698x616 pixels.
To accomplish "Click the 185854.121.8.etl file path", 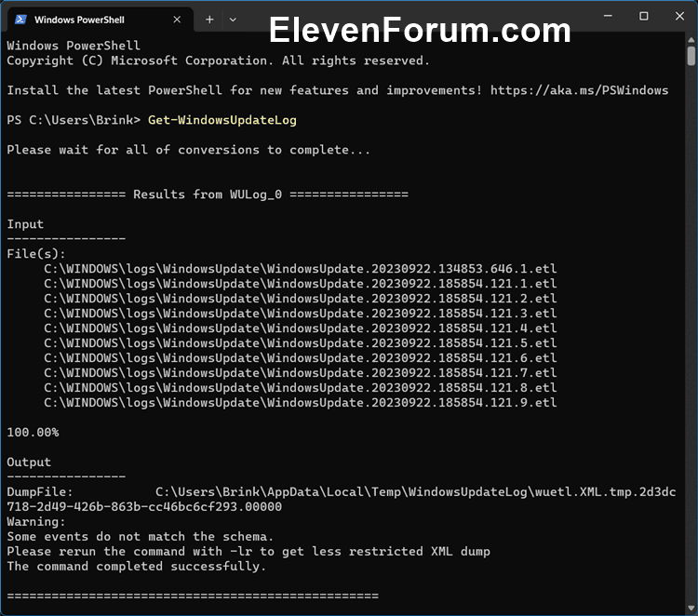I will (x=300, y=388).
